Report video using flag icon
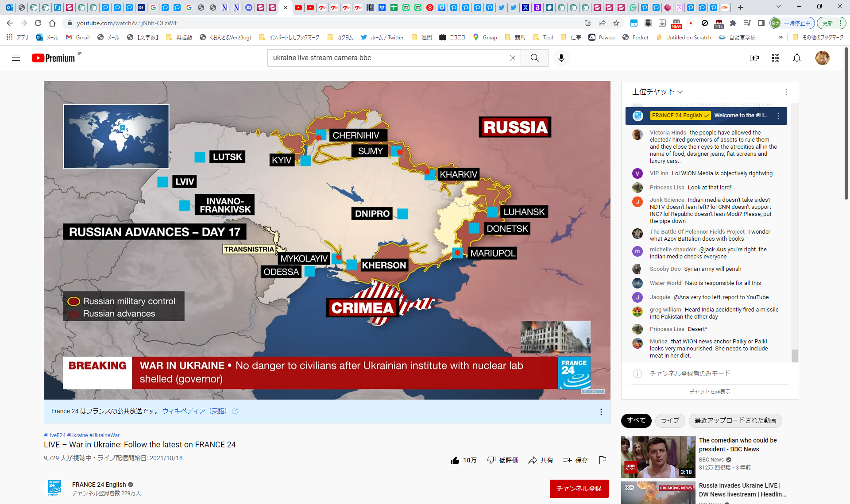The width and height of the screenshot is (850, 504). click(x=603, y=460)
